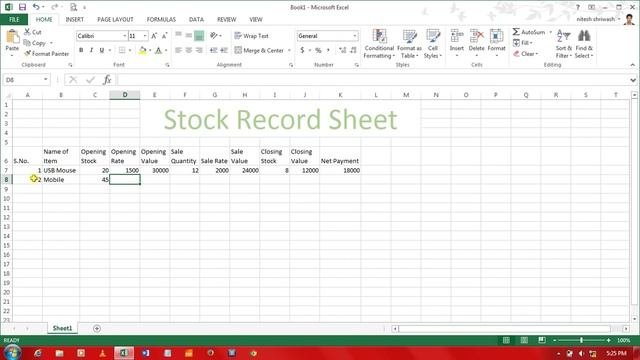Click Increase Decimal icon
Viewport: 640px width, 360px height.
click(x=342, y=50)
